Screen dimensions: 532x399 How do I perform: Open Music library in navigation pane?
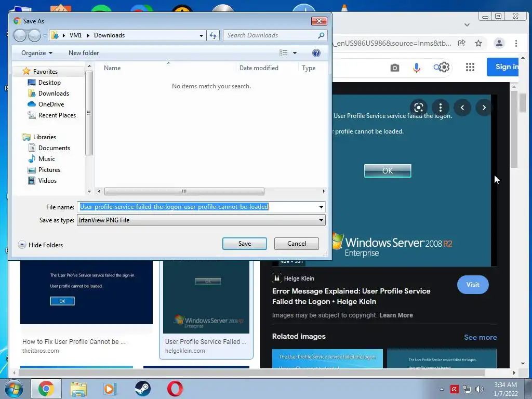point(46,159)
